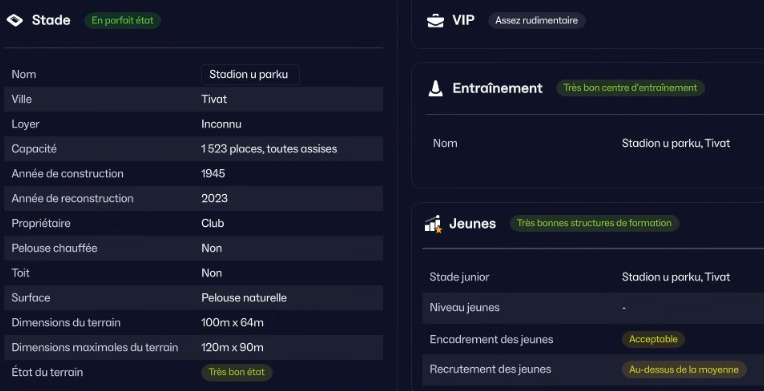Image resolution: width=764 pixels, height=391 pixels.
Task: Click 'Non' value for Toit
Action: 211,274
